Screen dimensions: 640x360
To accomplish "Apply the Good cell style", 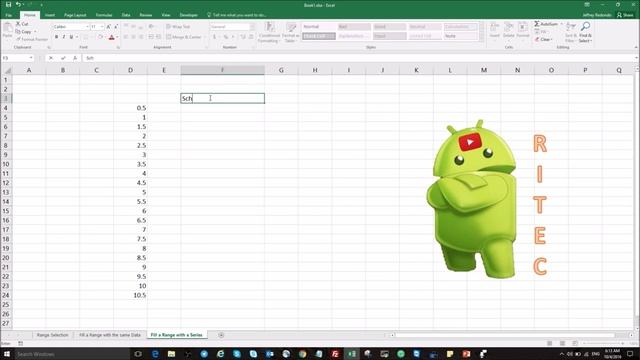I will 389,27.
